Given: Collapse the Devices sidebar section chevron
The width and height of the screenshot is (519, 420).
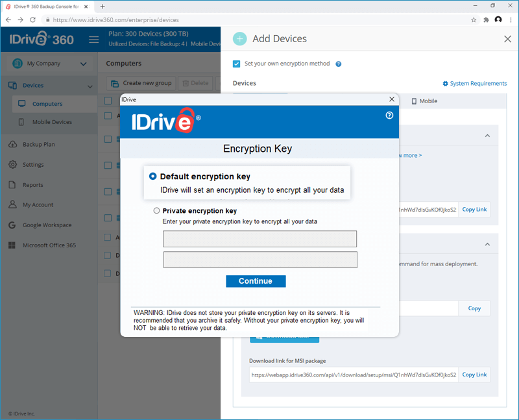Looking at the screenshot, I should [90, 87].
